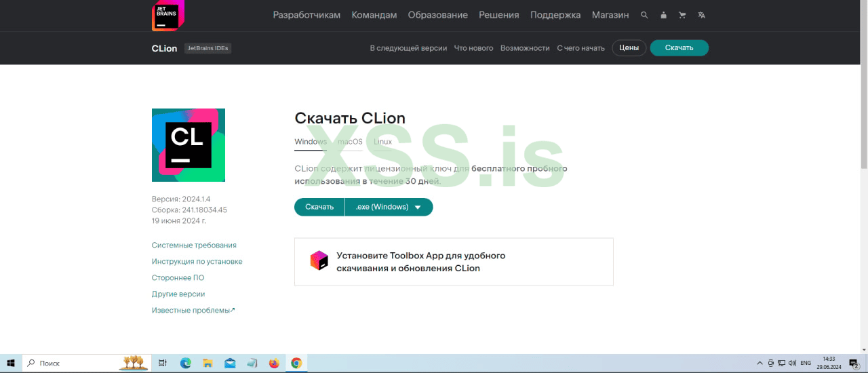Open the shopping cart icon
The height and width of the screenshot is (373, 868).
[682, 15]
